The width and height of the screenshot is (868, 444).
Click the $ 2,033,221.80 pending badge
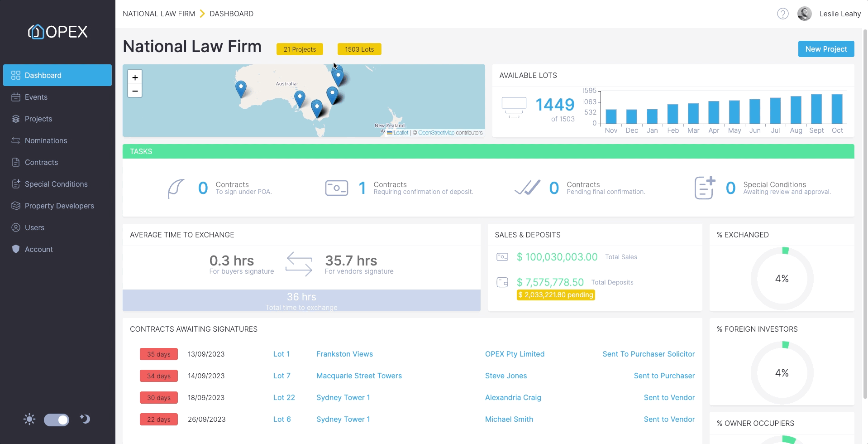click(x=556, y=295)
